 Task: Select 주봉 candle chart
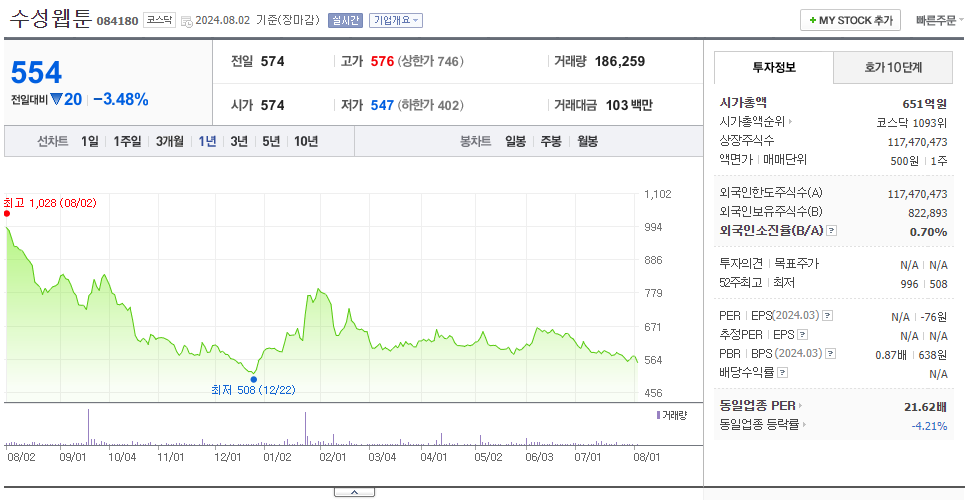tap(551, 141)
